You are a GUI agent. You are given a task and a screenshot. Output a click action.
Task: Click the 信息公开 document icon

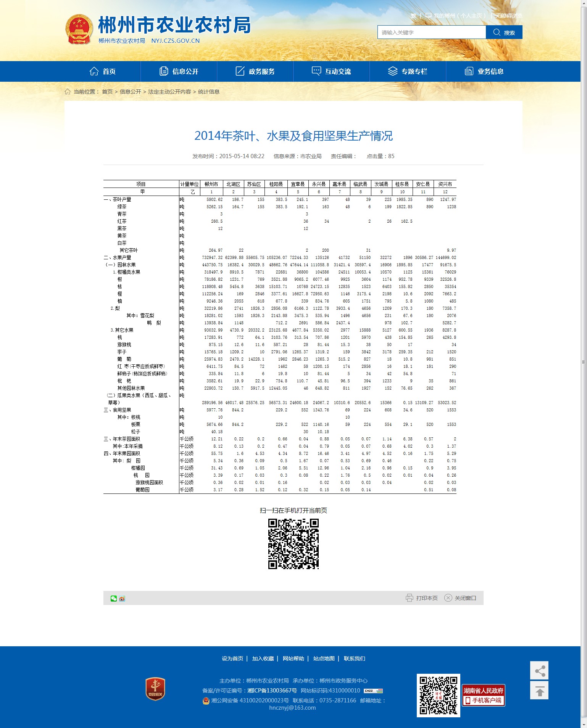[164, 71]
